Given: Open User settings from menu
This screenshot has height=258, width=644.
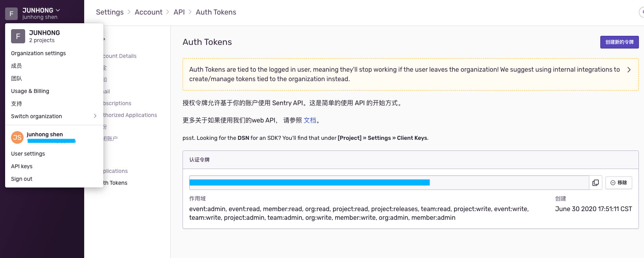Looking at the screenshot, I should (28, 154).
